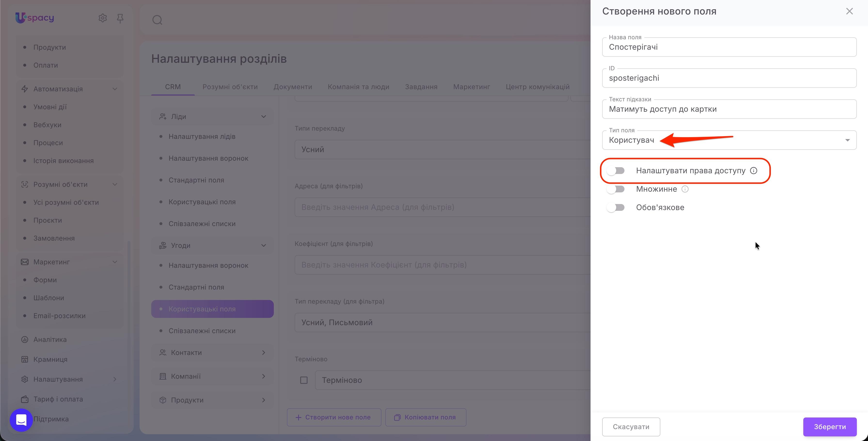Click the Uspacy logo

pos(35,17)
